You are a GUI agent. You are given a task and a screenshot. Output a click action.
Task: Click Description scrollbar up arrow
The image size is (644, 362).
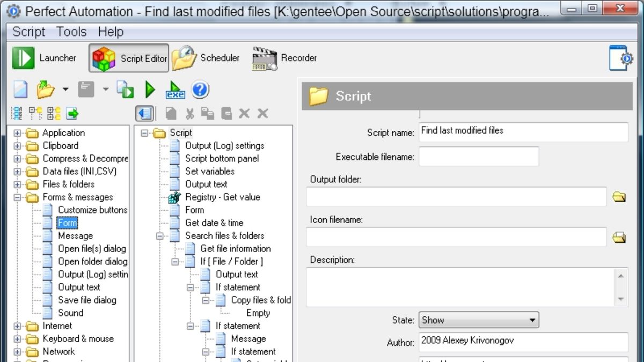pos(621,276)
